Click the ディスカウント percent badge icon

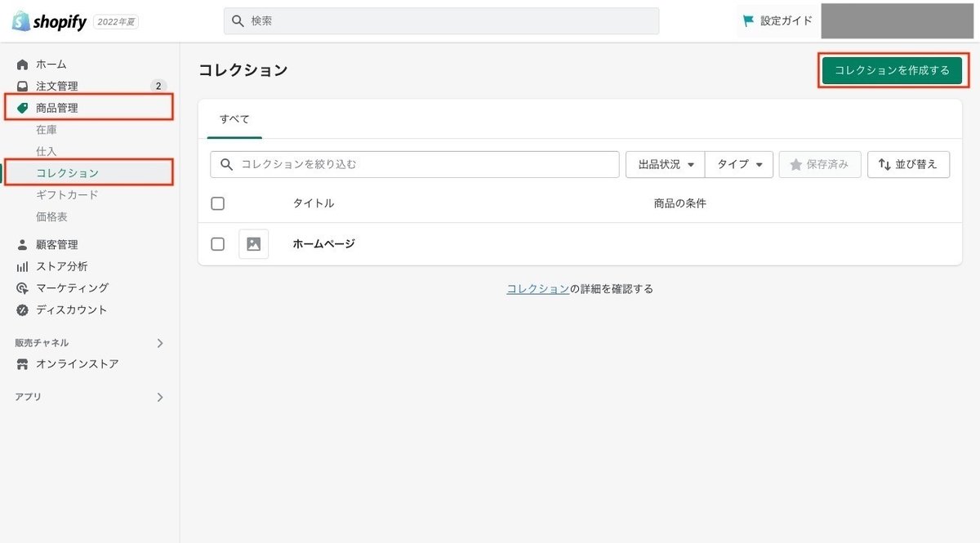[x=22, y=309]
